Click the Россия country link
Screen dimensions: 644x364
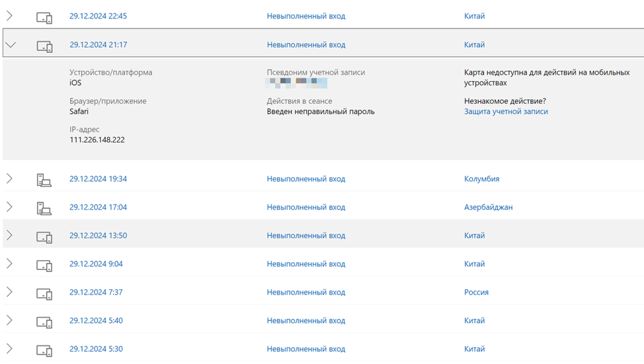[476, 293]
